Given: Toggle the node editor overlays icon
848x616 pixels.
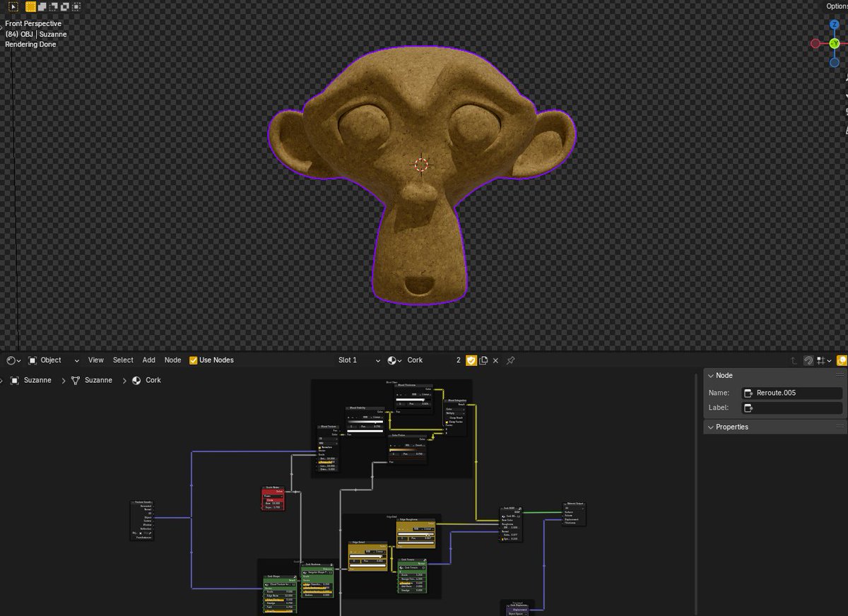Looking at the screenshot, I should pos(843,360).
